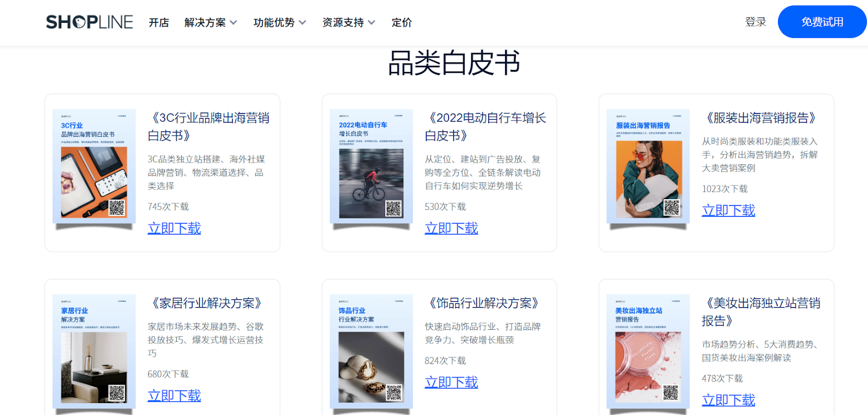This screenshot has height=415, width=868.
Task: Expand the 解决方案 dropdown
Action: (x=210, y=23)
